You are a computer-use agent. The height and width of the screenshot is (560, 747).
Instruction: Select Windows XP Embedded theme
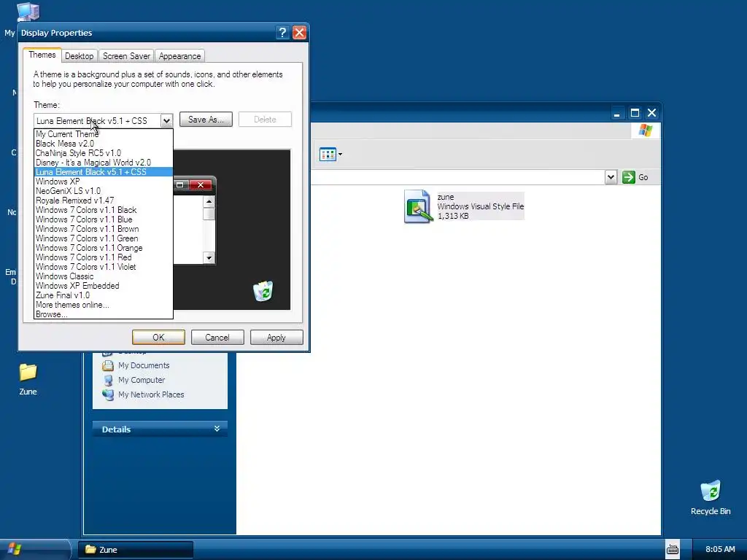(104, 286)
